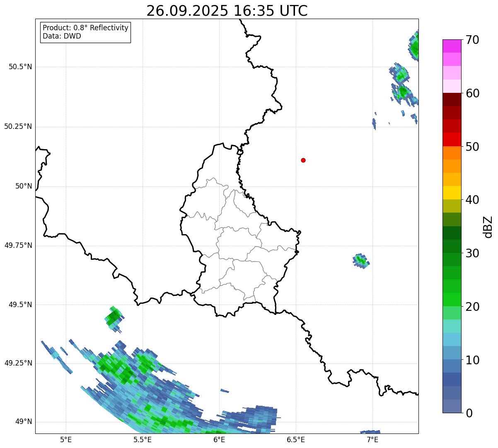Viewport: 498px width, 448px height.
Task: Click the "dBZ" colorbar axis label
Action: [488, 226]
